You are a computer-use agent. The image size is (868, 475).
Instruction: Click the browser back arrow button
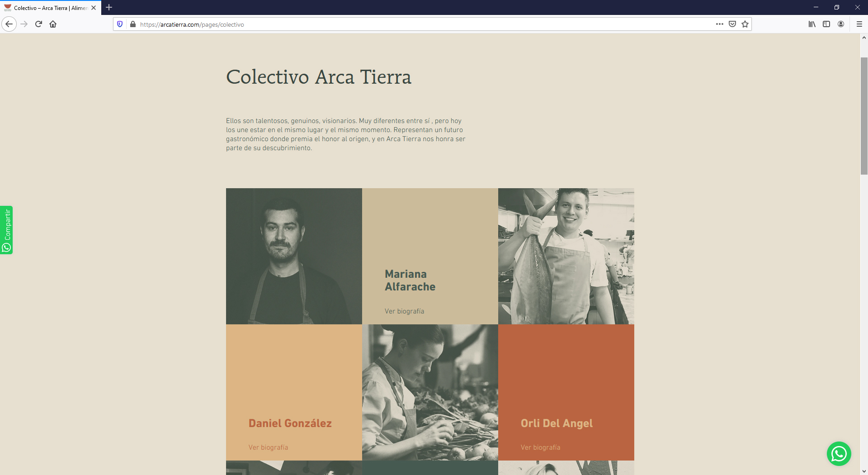tap(9, 24)
